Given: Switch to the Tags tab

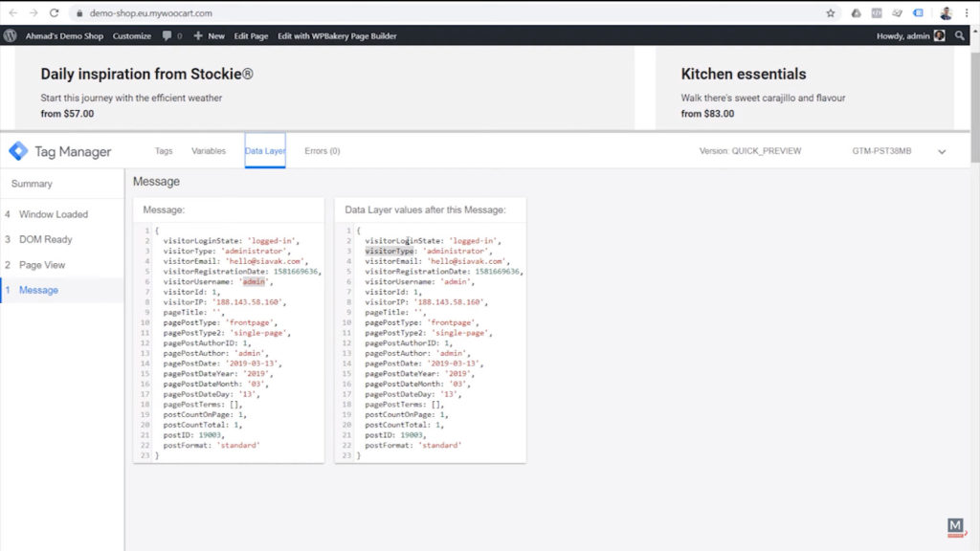Looking at the screenshot, I should (x=164, y=151).
